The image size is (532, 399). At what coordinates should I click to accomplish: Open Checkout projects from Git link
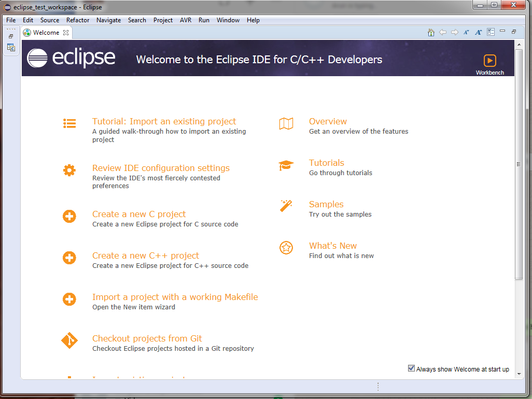tap(147, 338)
